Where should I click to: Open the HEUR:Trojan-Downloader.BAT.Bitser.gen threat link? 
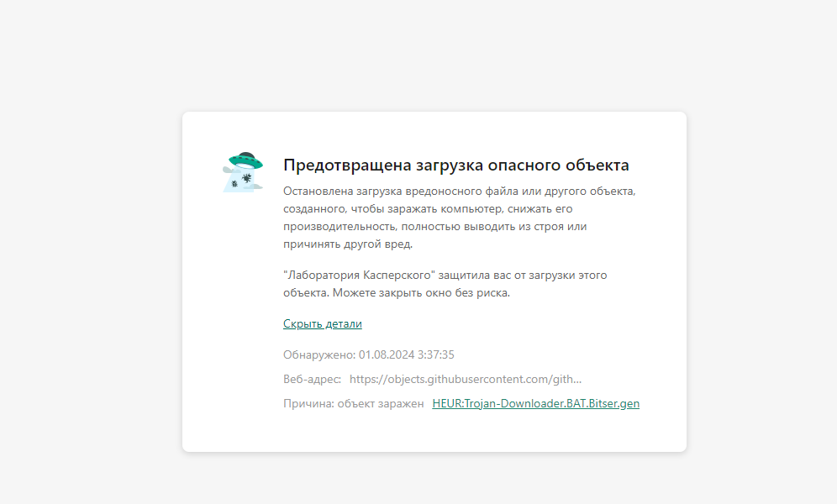click(536, 404)
